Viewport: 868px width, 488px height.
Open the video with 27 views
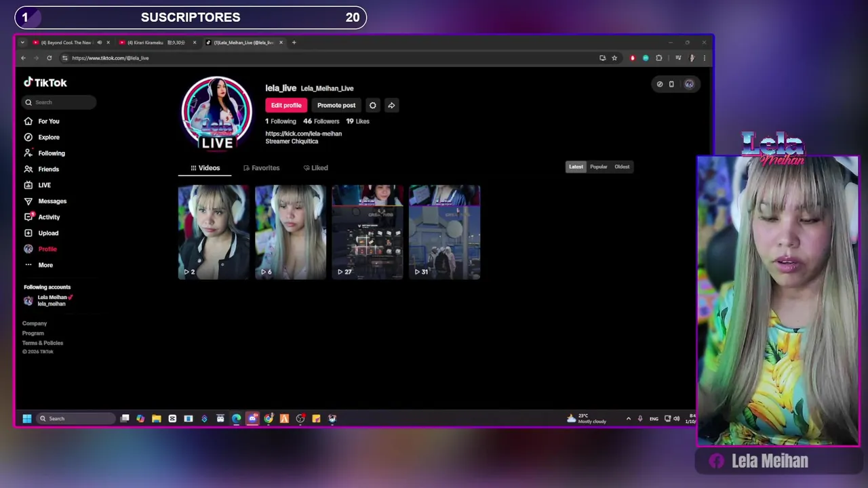[368, 232]
